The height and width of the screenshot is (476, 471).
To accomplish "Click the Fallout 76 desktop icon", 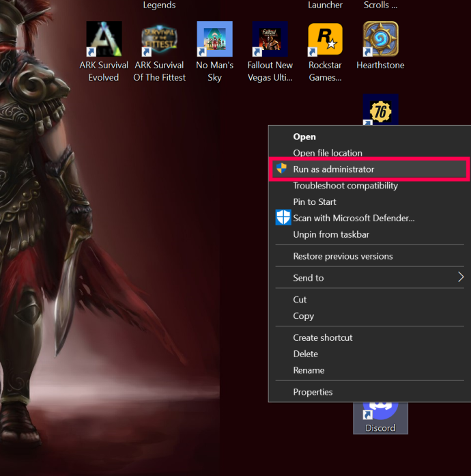I will pyautogui.click(x=381, y=109).
